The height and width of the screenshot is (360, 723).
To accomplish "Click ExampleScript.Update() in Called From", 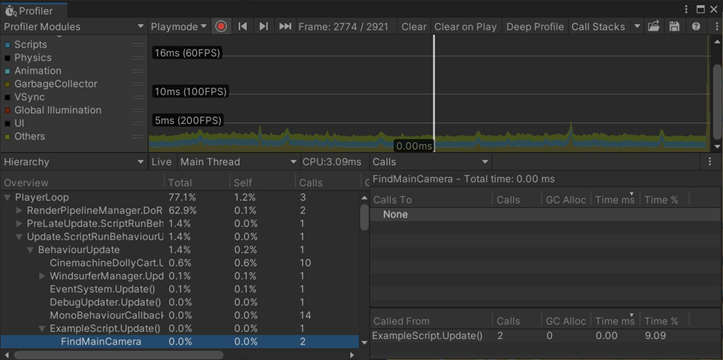I will coord(427,336).
